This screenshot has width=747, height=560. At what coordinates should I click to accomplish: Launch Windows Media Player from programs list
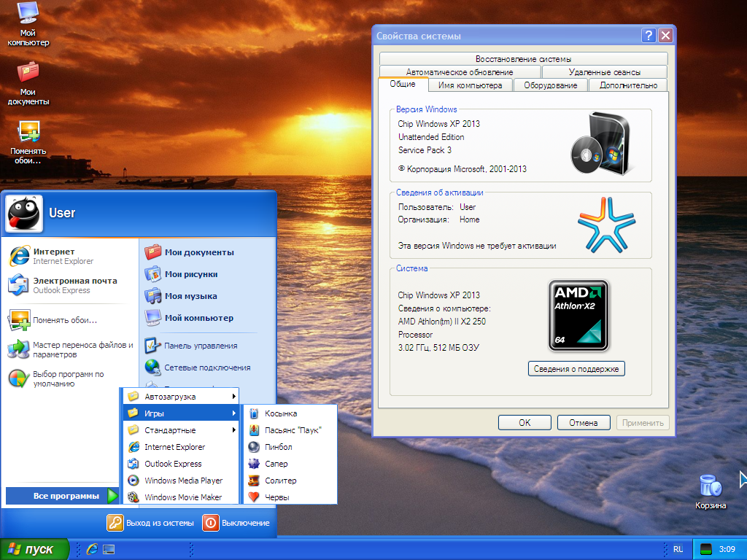pos(181,481)
